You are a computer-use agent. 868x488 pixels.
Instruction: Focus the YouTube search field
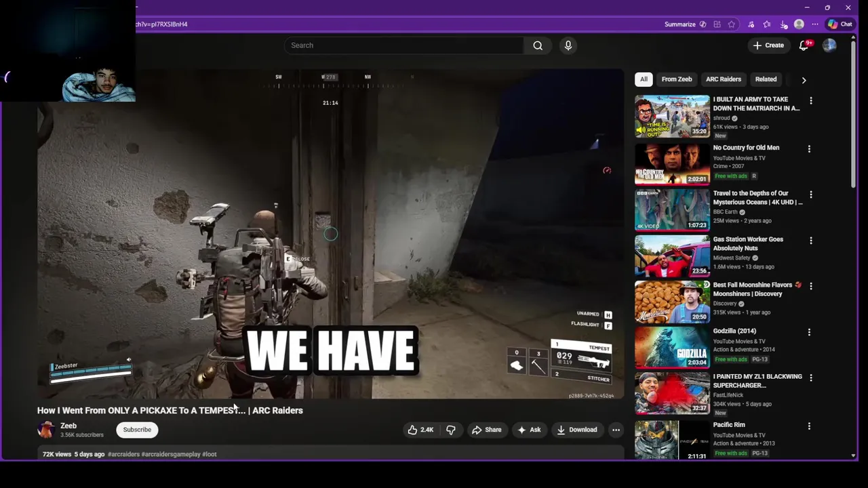pos(404,45)
